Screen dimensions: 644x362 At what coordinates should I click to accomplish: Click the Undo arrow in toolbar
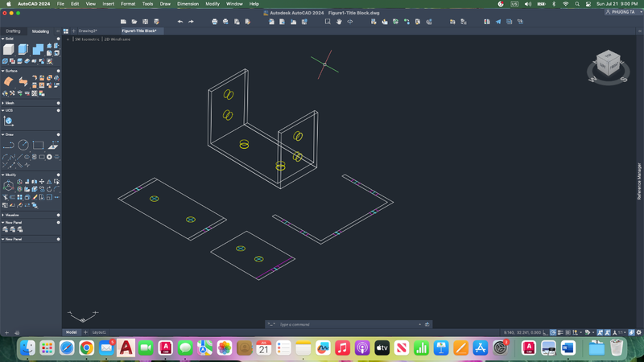[x=180, y=22]
